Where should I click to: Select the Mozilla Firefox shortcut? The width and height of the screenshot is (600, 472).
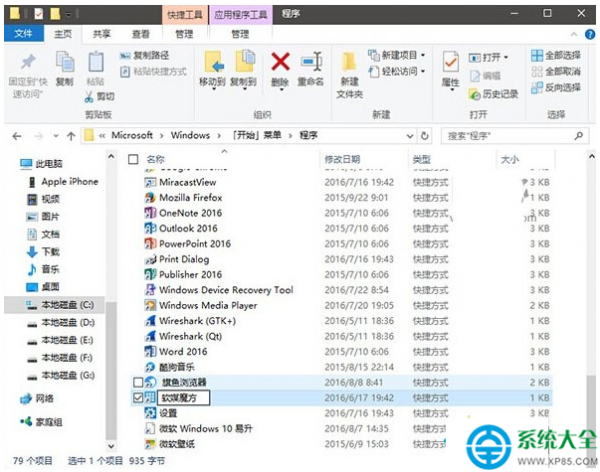point(184,198)
